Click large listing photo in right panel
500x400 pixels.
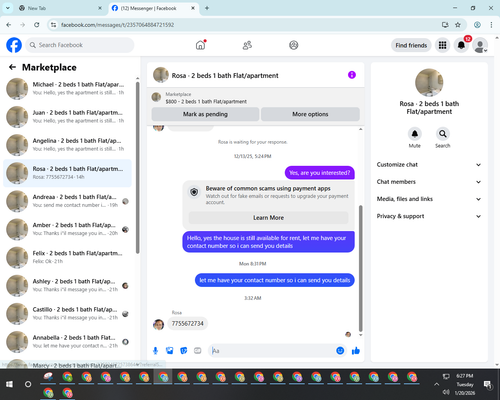tap(429, 83)
